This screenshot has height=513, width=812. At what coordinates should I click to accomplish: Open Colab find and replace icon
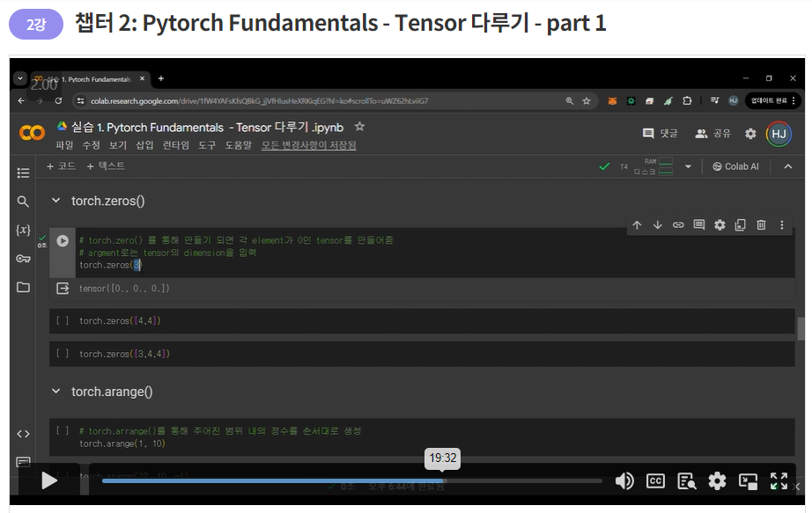click(23, 202)
